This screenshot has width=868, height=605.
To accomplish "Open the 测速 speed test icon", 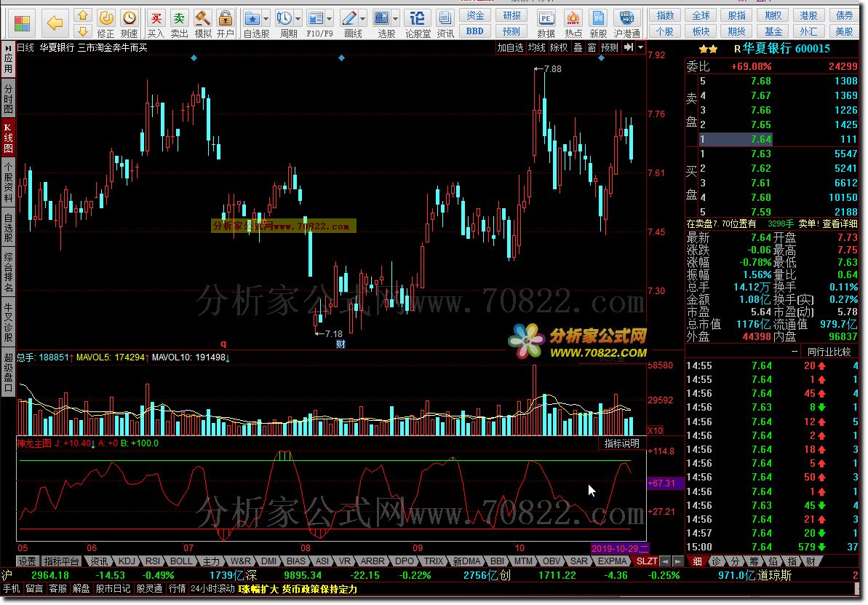I will (129, 24).
